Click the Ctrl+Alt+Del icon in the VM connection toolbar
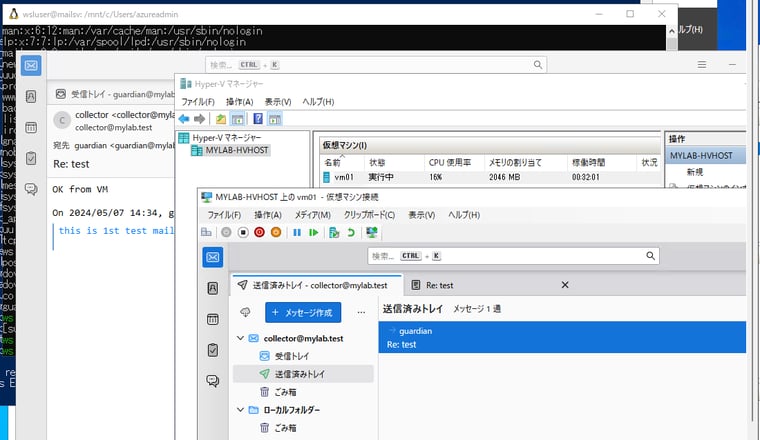This screenshot has width=760, height=440. [x=206, y=233]
